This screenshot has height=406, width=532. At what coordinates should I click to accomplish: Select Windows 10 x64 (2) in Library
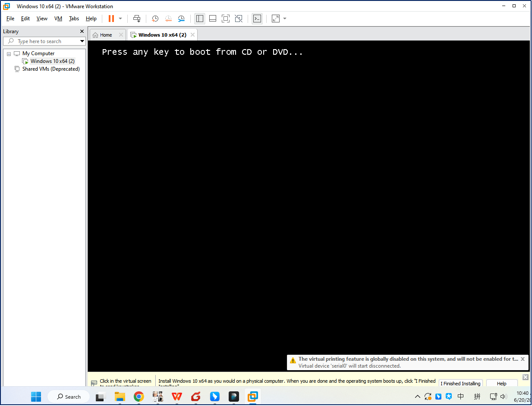pyautogui.click(x=52, y=61)
